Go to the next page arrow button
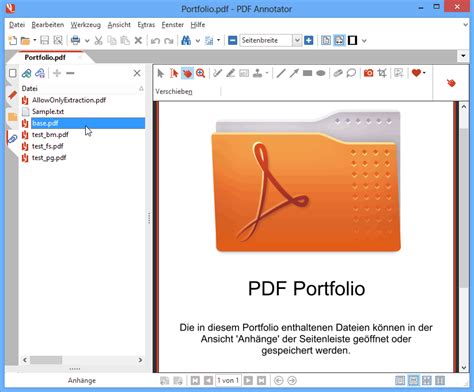This screenshot has height=392, width=474. coord(248,380)
